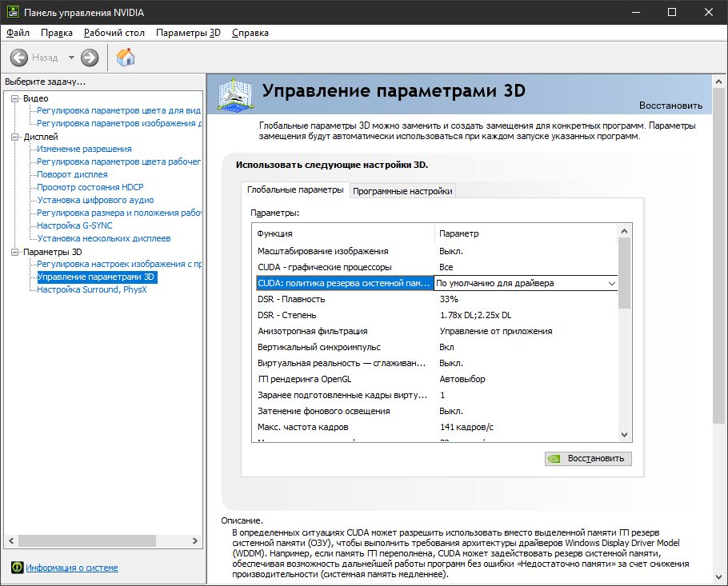Select DSR - Степень row

click(437, 315)
